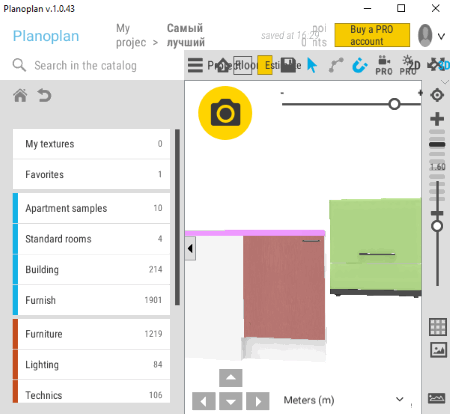Collapse the catalog panel arrow
Screen dimensions: 450x414
(x=190, y=249)
